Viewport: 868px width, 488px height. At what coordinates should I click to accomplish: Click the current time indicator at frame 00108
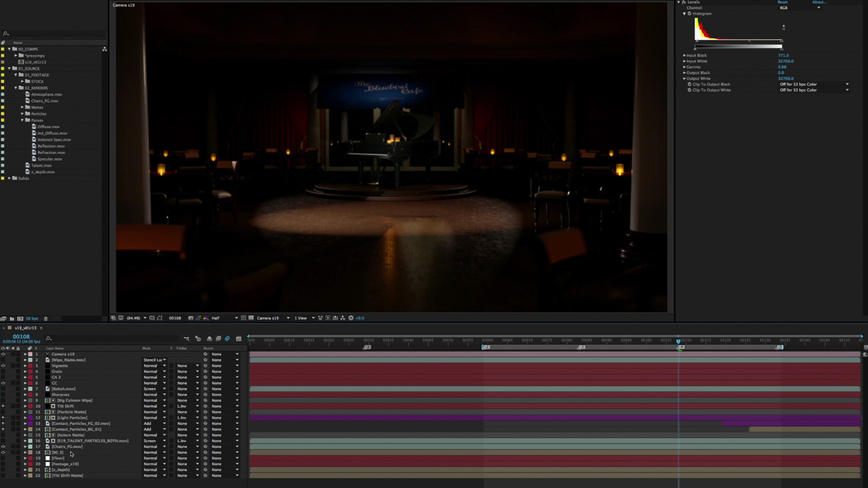(678, 341)
